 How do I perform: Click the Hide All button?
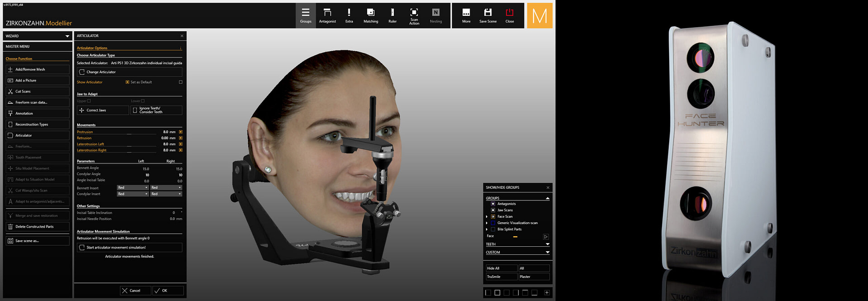501,268
